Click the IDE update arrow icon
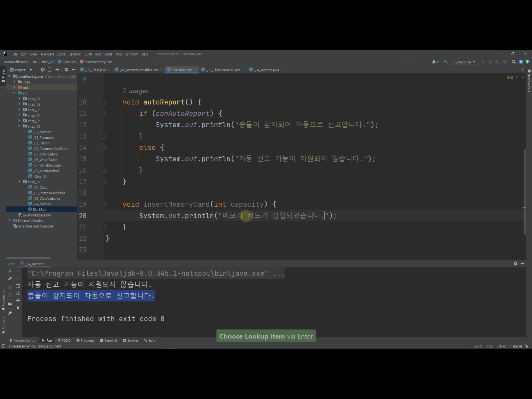 [x=521, y=62]
